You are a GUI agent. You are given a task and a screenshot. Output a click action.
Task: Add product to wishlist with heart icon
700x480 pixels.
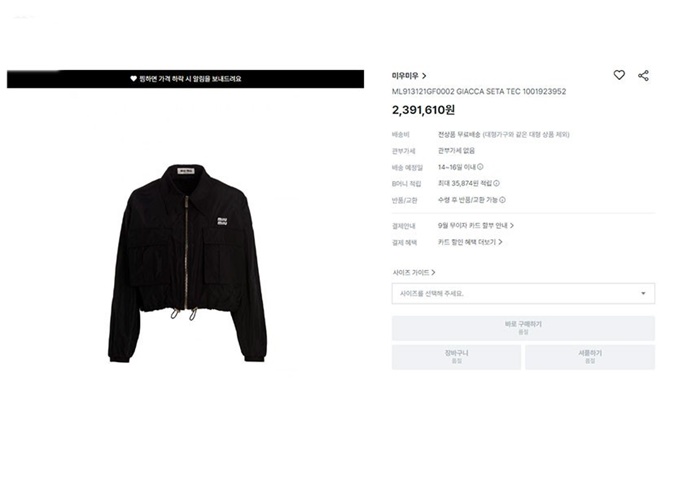click(x=619, y=75)
